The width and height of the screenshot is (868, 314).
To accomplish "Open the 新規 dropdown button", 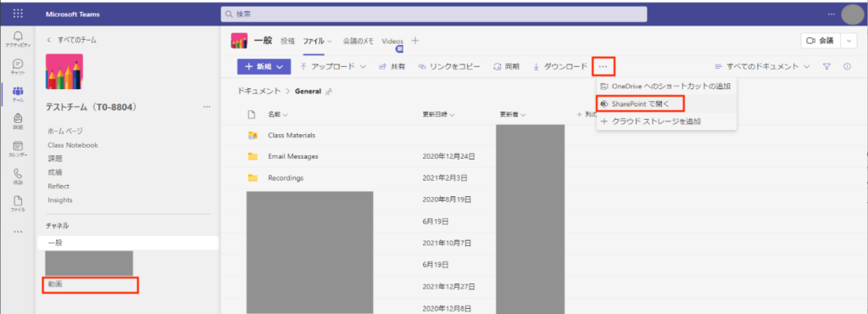I will click(x=264, y=66).
